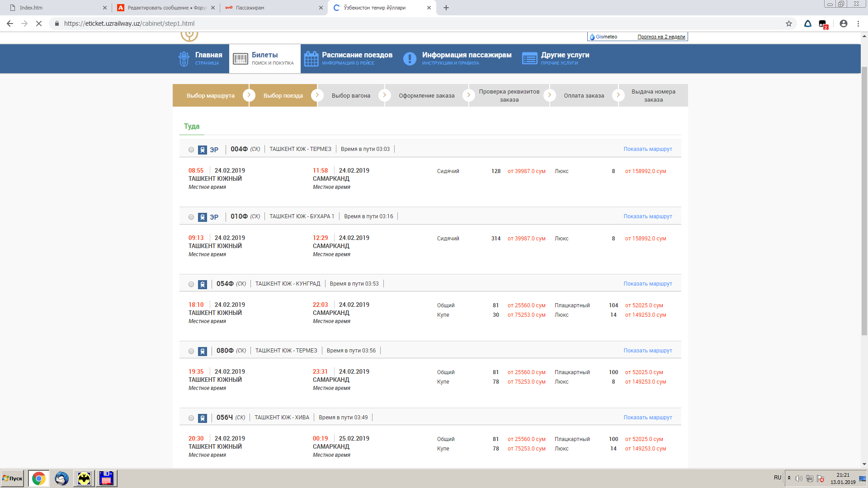The width and height of the screenshot is (868, 488).
Task: Click train icon for 010Ф ЭР
Action: 203,217
